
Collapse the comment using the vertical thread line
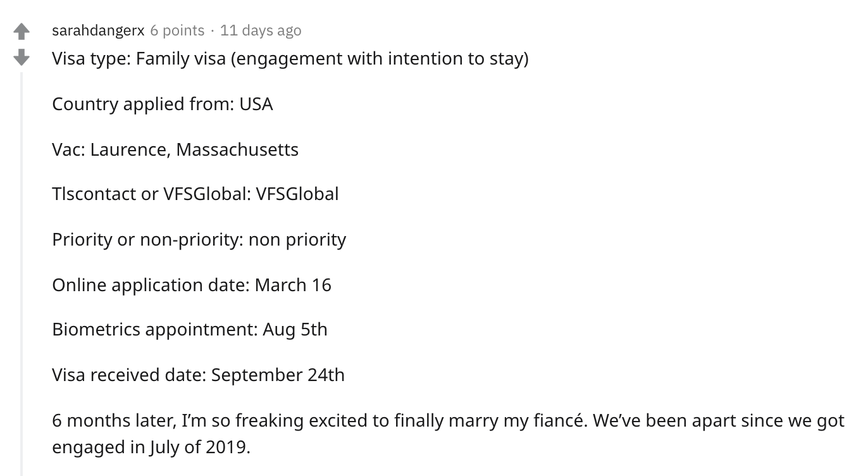tap(22, 273)
